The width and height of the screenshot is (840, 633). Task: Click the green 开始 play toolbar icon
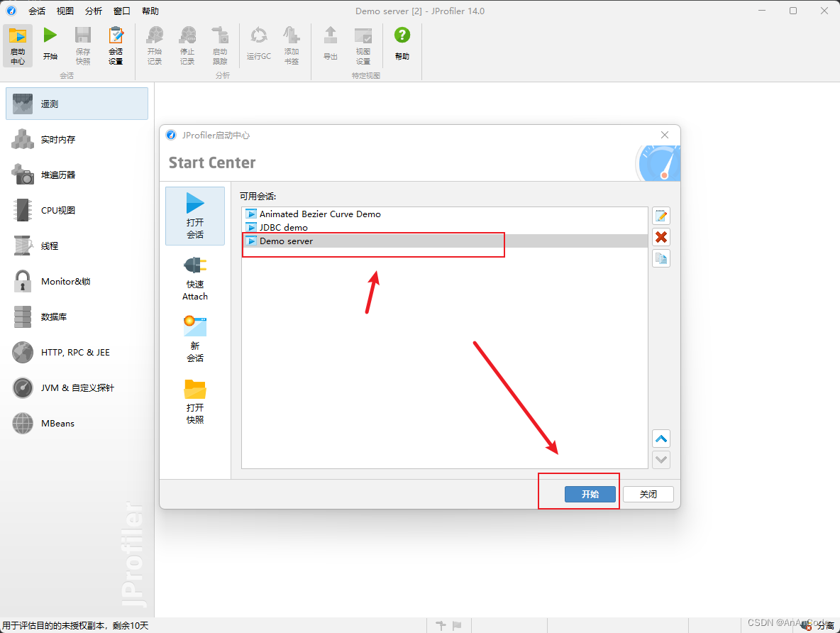point(50,44)
